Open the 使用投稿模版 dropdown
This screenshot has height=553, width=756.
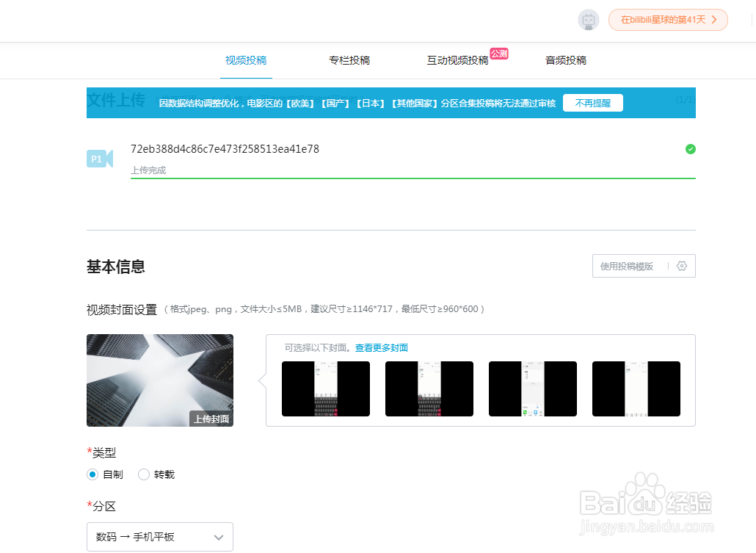tap(627, 267)
